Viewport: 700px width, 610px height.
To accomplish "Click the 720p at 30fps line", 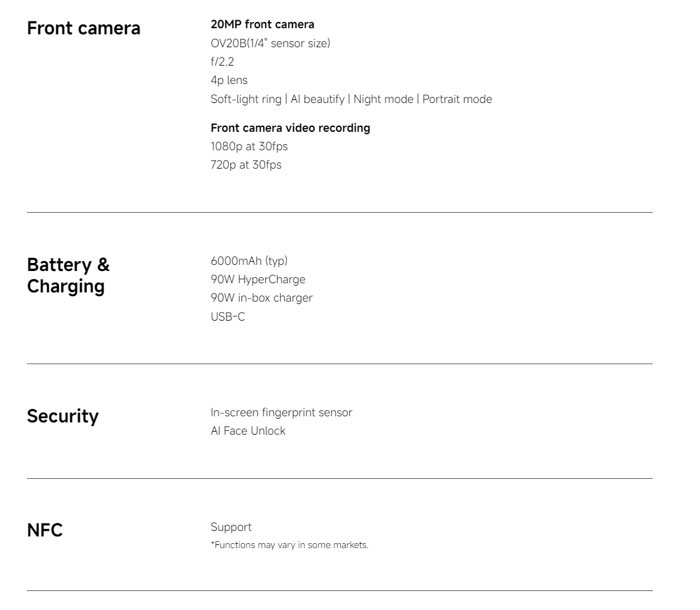I will pos(246,164).
